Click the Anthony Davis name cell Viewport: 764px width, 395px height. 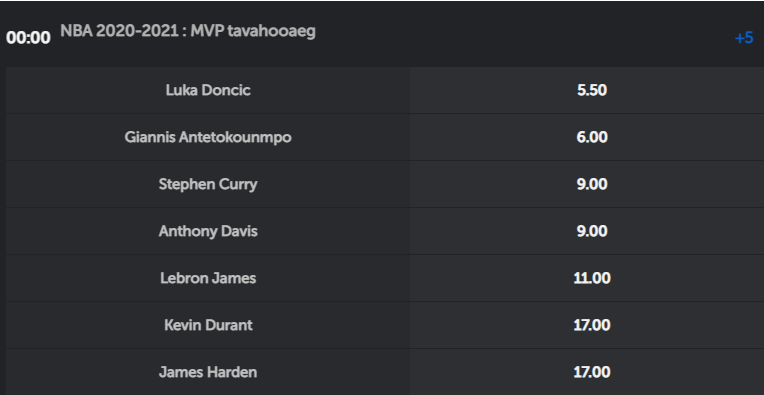(208, 231)
